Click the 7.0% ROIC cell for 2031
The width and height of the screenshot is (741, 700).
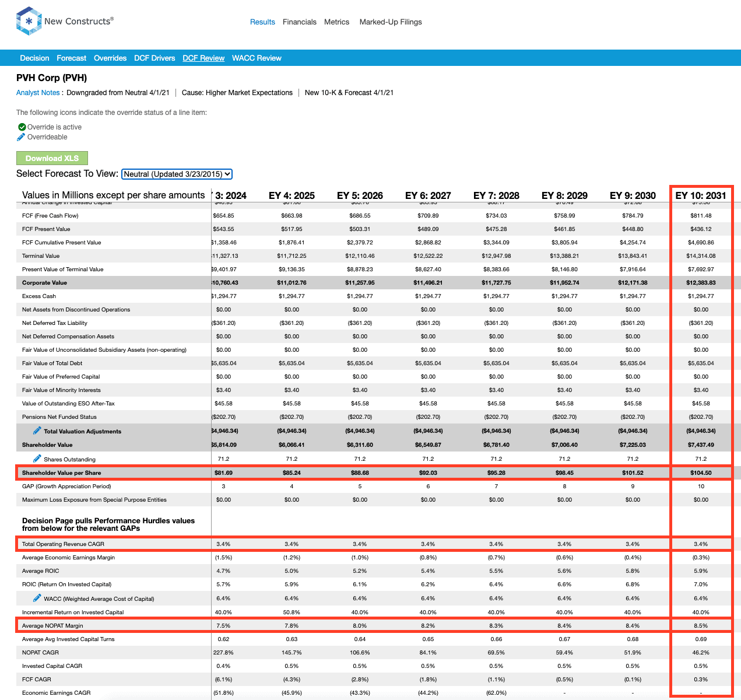701,584
